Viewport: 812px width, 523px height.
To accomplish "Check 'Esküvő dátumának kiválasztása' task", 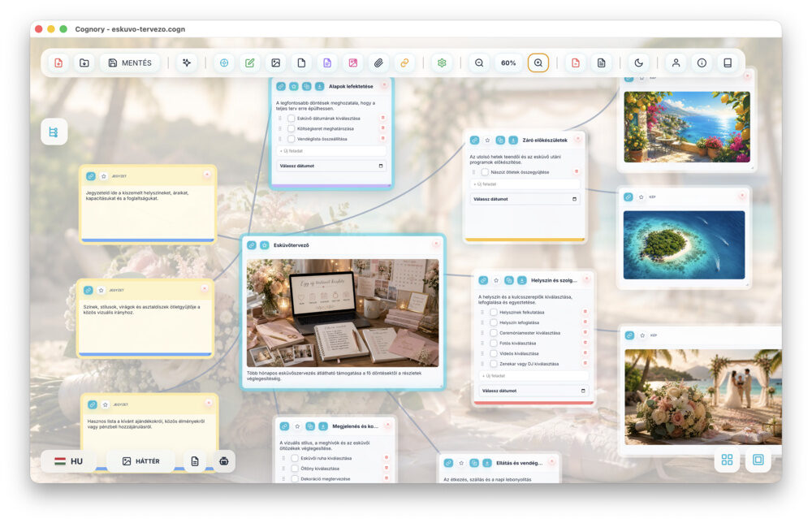I will coord(292,119).
